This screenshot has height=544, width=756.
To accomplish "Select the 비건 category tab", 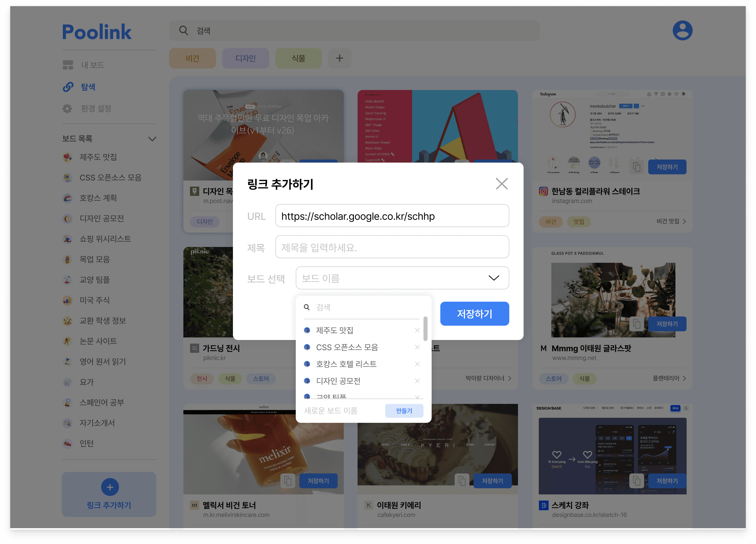I will [192, 58].
